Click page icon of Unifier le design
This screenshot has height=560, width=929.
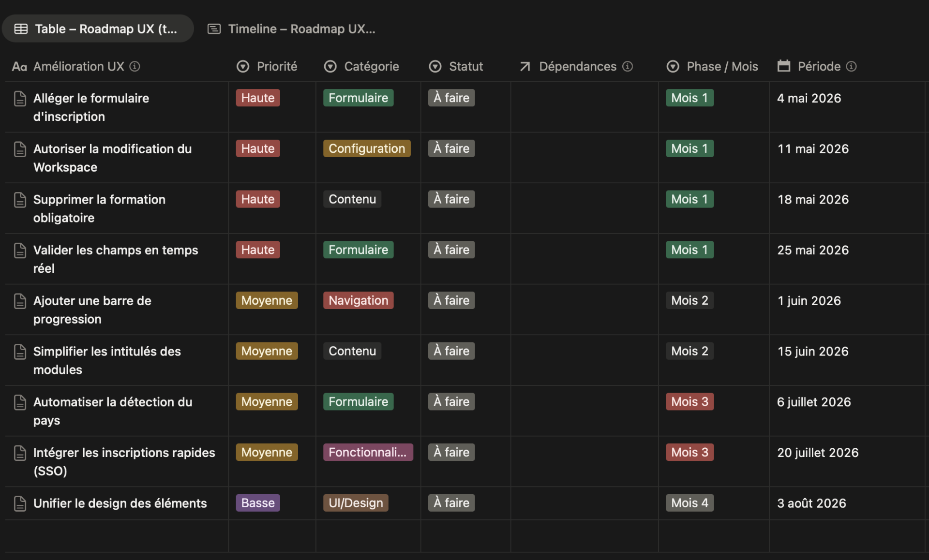[x=20, y=503]
